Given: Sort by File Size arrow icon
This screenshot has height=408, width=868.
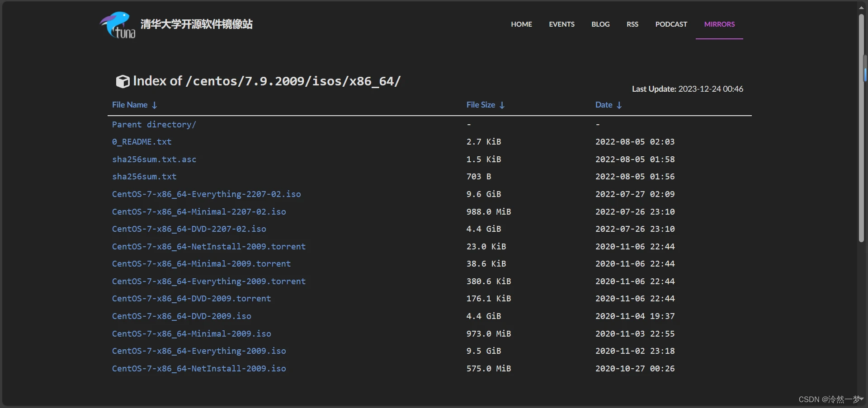Looking at the screenshot, I should (502, 105).
